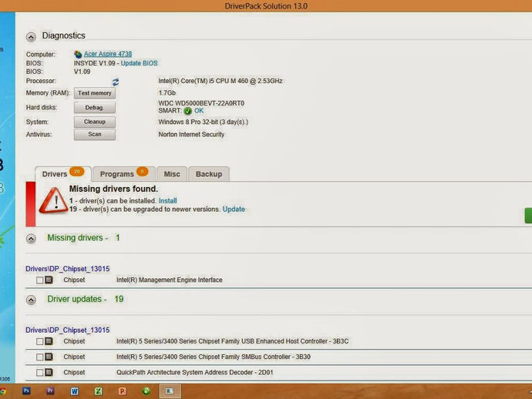
Task: Open Drivers\DP_Chipset_13015 link under Driver updates
Action: point(68,330)
